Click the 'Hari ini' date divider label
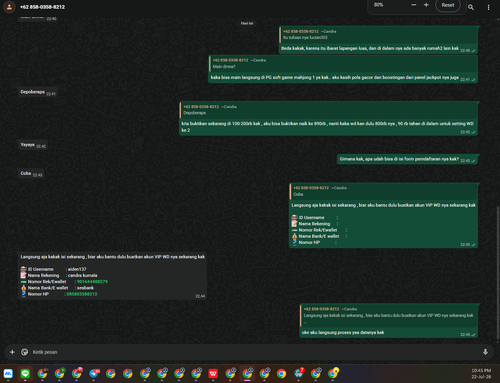The image size is (500, 383). point(247,23)
